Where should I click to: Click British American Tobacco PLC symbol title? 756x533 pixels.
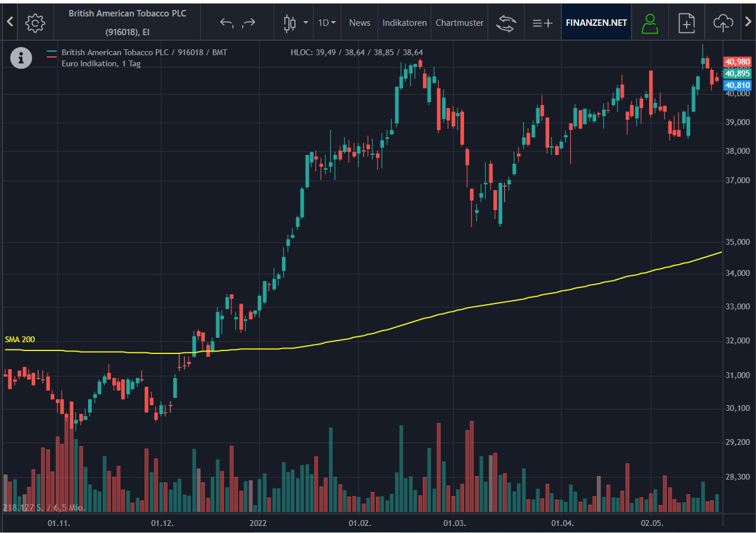(127, 13)
